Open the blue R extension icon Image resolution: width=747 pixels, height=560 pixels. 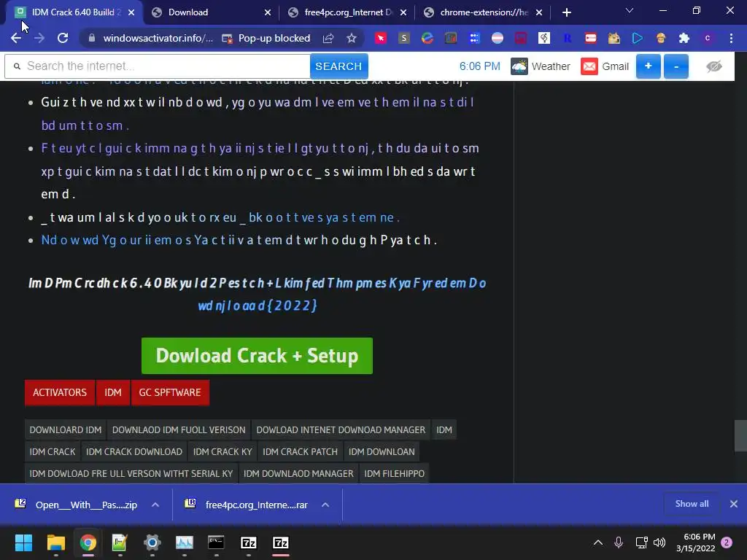pyautogui.click(x=568, y=38)
